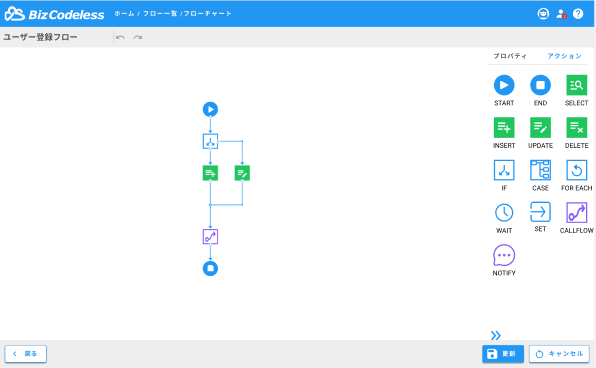Click the undo arrow in toolbar
The width and height of the screenshot is (596, 368).
pyautogui.click(x=120, y=37)
